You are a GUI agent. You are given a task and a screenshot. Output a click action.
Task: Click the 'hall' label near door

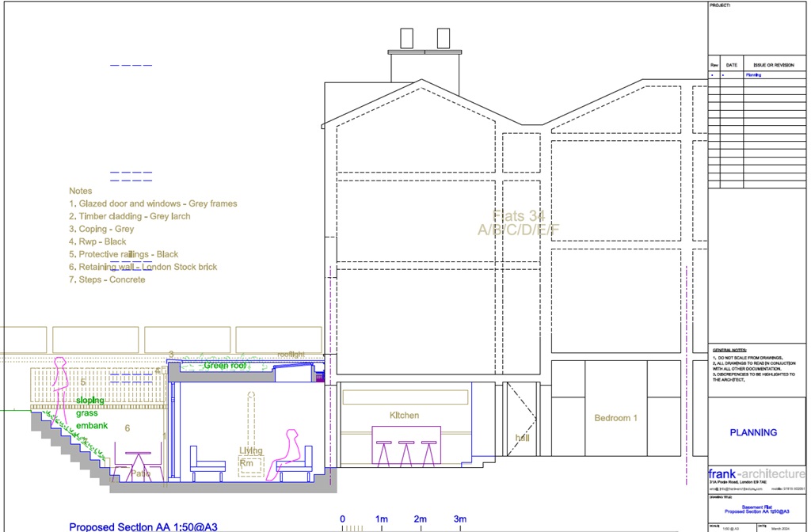[522, 437]
